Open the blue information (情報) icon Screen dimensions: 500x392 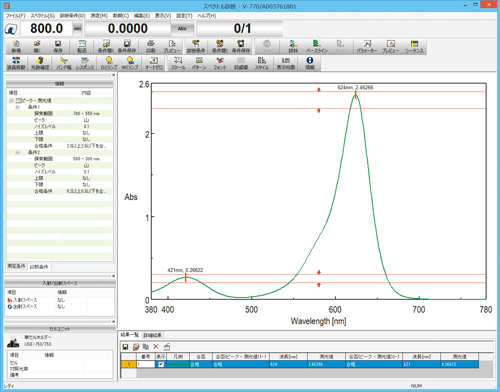(x=310, y=63)
